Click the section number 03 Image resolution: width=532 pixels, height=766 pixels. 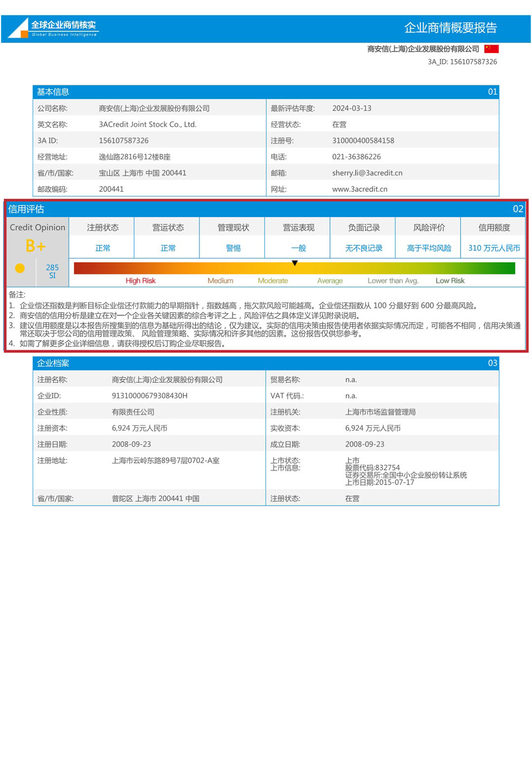coord(493,363)
